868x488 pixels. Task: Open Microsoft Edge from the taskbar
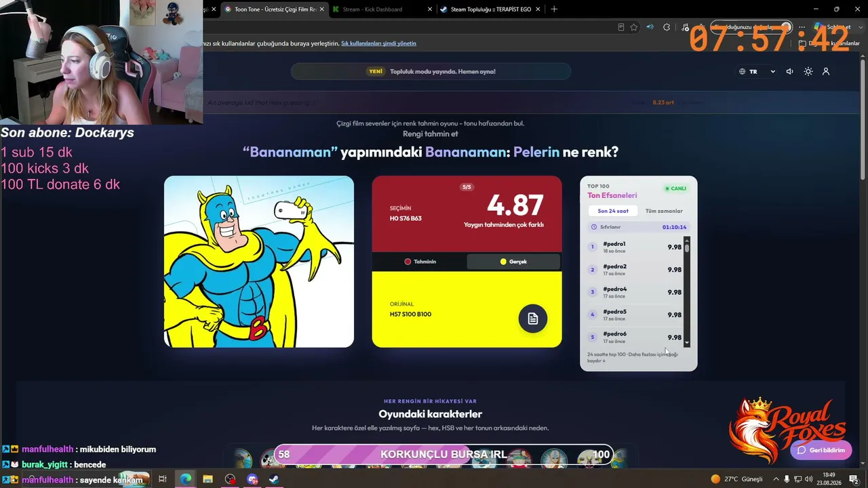[185, 479]
